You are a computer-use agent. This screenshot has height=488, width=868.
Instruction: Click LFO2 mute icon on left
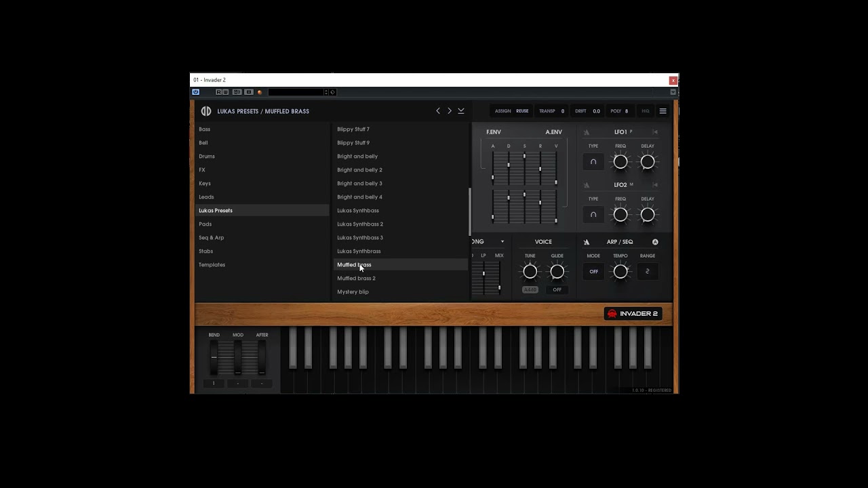[587, 185]
